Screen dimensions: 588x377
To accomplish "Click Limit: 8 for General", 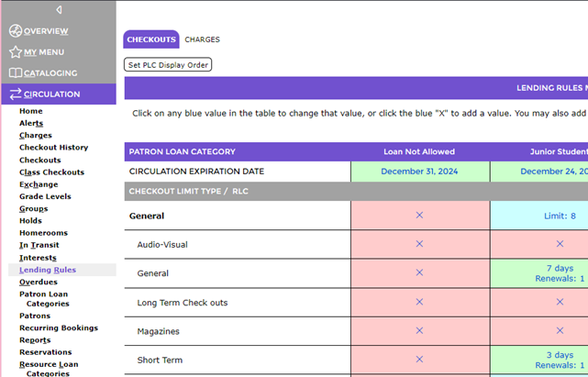I will 560,216.
